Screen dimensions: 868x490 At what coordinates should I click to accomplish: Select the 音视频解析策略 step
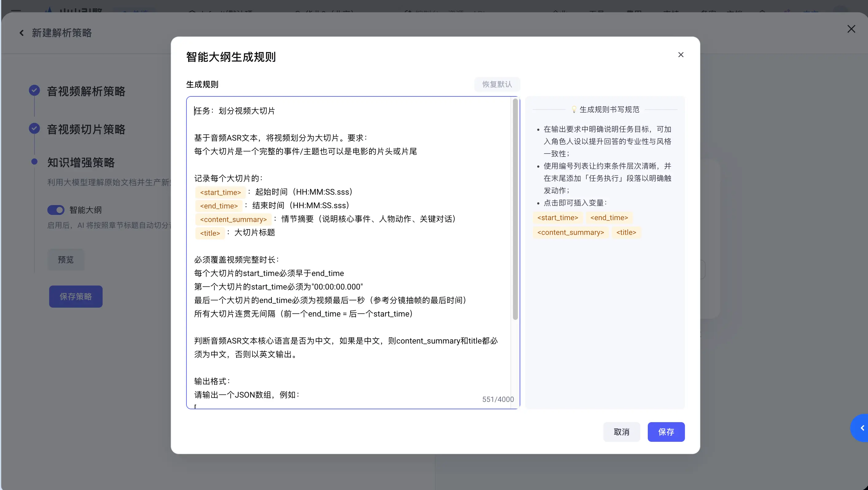tap(86, 91)
